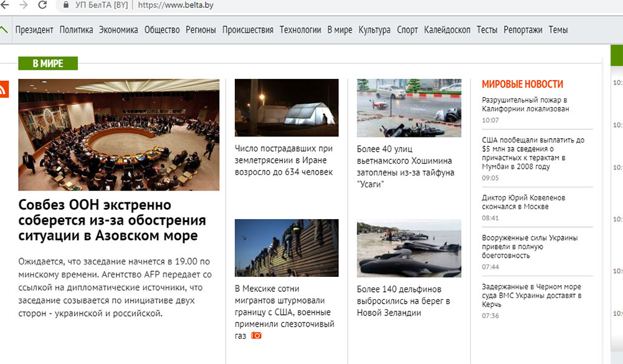Open the orange RSS feed icon
This screenshot has width=623, height=364.
(x=3, y=89)
